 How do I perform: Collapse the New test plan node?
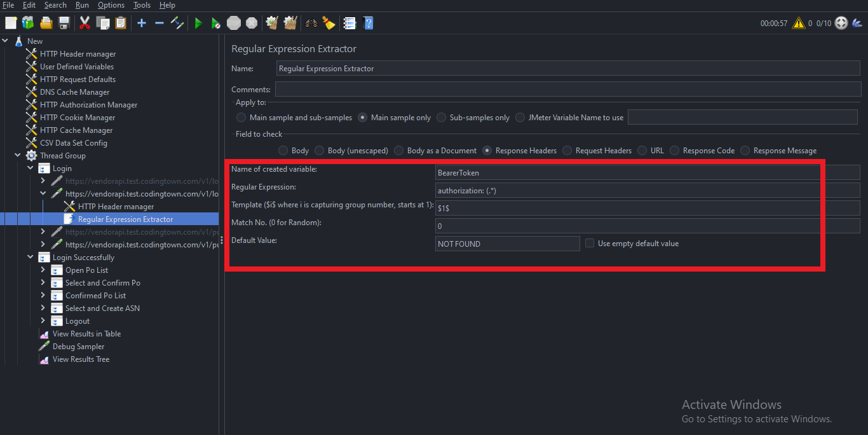tap(5, 41)
